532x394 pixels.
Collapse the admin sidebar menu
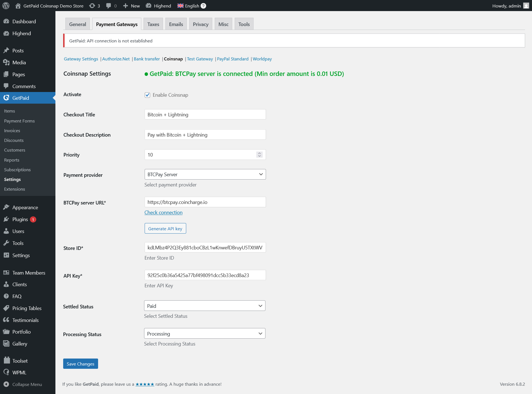28,384
